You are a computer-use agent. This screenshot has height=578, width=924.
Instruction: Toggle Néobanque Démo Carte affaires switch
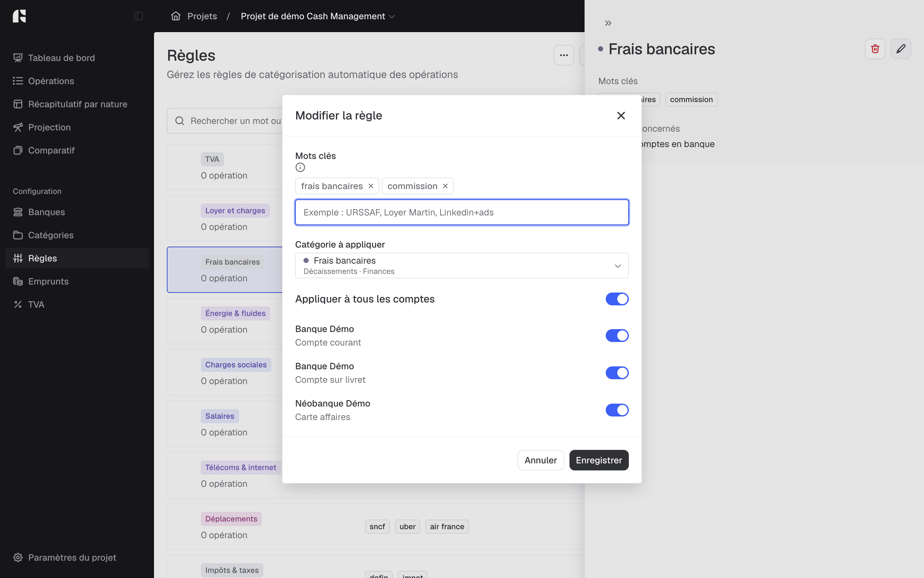(x=617, y=410)
